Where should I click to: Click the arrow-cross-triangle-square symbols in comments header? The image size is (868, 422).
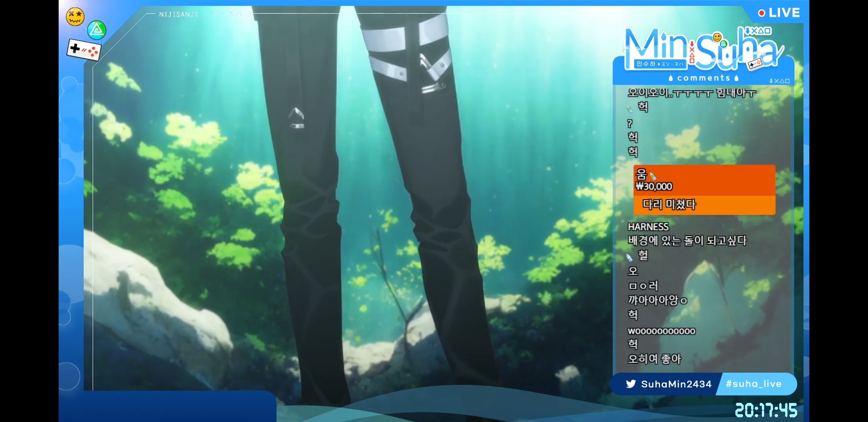[780, 81]
